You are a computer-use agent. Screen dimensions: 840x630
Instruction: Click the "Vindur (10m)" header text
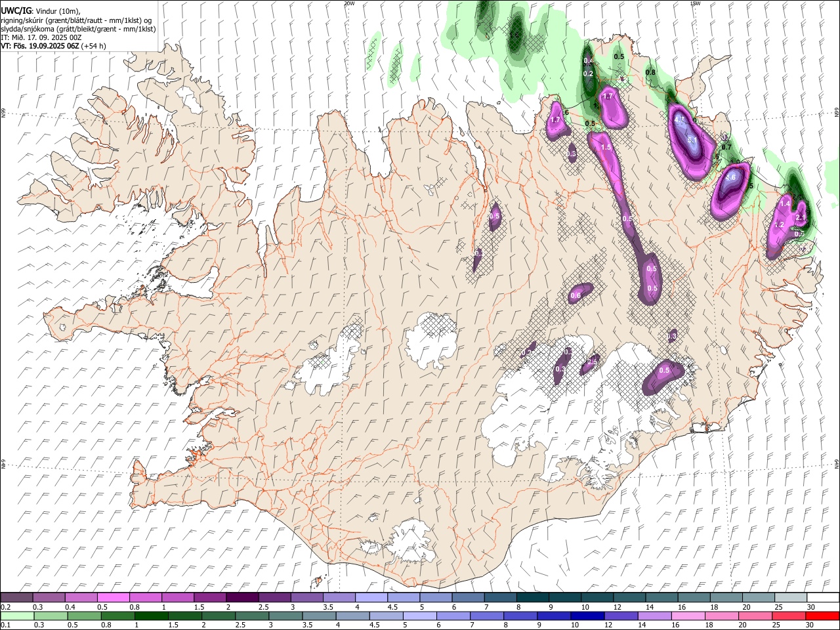57,11
